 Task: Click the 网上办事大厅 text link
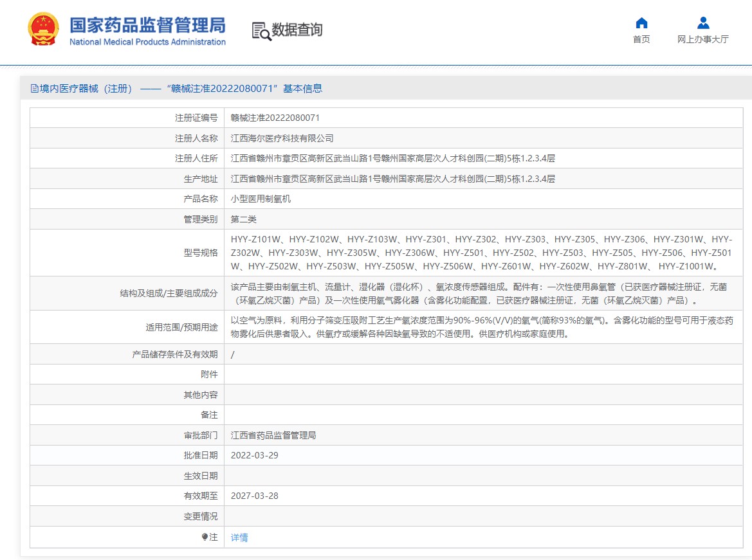(x=703, y=39)
